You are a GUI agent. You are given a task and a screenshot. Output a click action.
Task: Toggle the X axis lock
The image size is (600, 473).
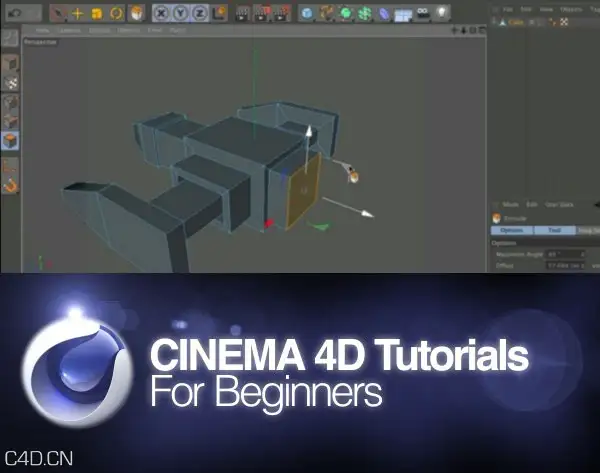click(x=161, y=14)
